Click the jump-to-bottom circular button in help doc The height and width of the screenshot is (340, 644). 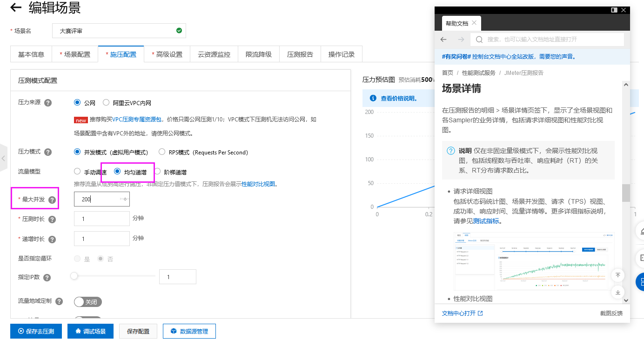pyautogui.click(x=618, y=292)
